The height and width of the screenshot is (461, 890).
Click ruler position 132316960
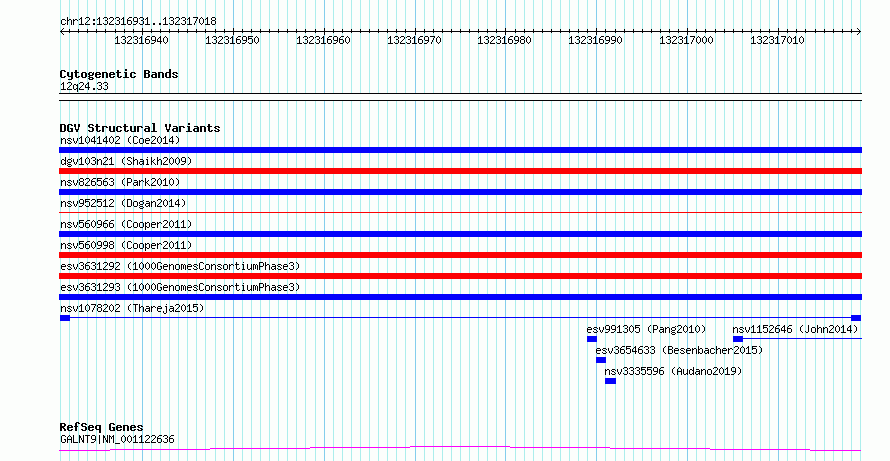pos(323,40)
